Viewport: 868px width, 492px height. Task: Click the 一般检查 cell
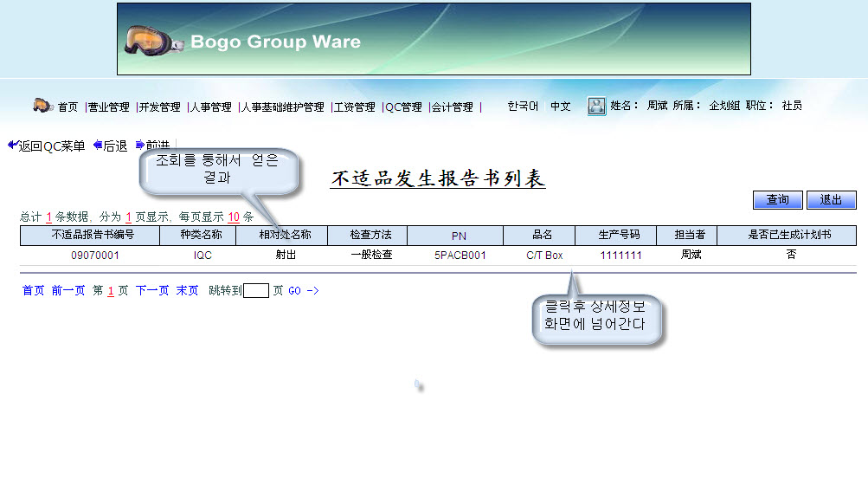pyautogui.click(x=371, y=255)
